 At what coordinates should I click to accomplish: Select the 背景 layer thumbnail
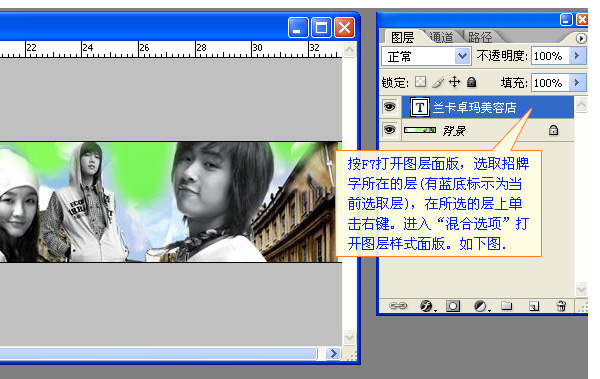(420, 130)
